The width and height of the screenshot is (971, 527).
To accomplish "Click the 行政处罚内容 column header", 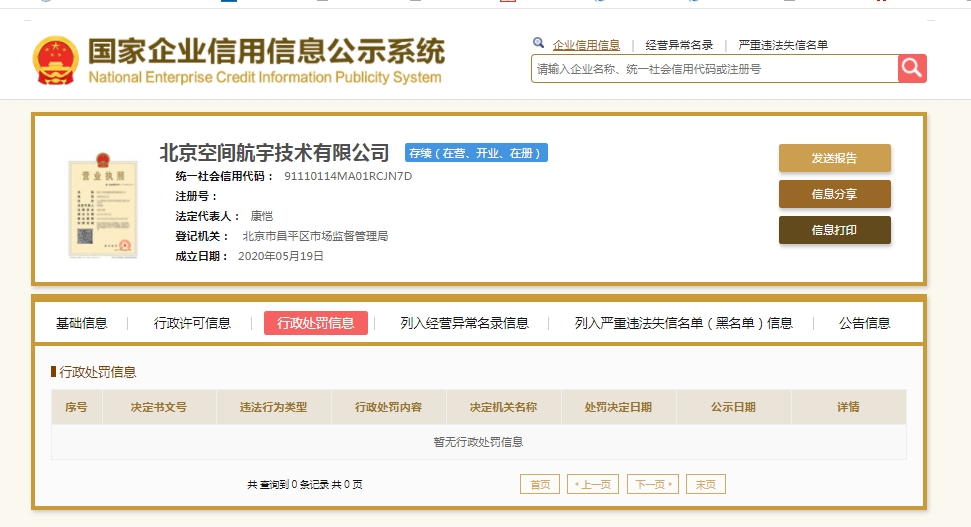I will tap(388, 407).
